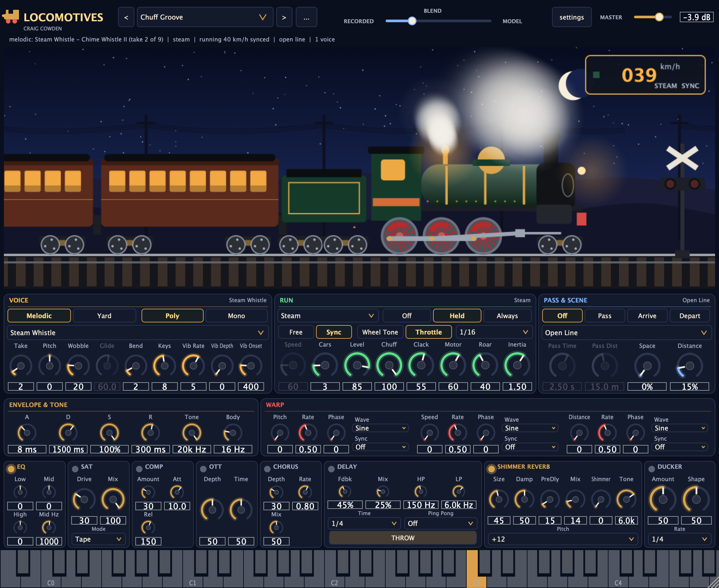The width and height of the screenshot is (719, 588).
Task: Open the settings button
Action: [572, 17]
